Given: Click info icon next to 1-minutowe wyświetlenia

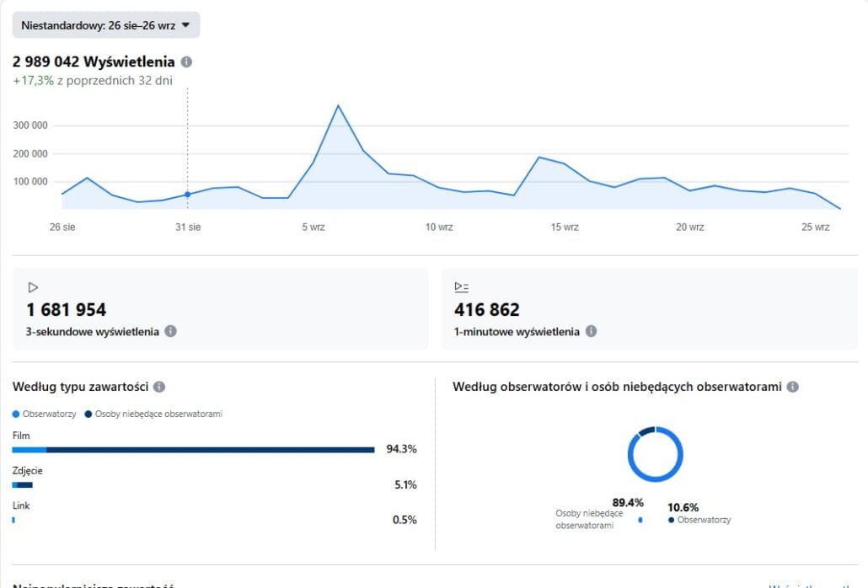Looking at the screenshot, I should [591, 331].
